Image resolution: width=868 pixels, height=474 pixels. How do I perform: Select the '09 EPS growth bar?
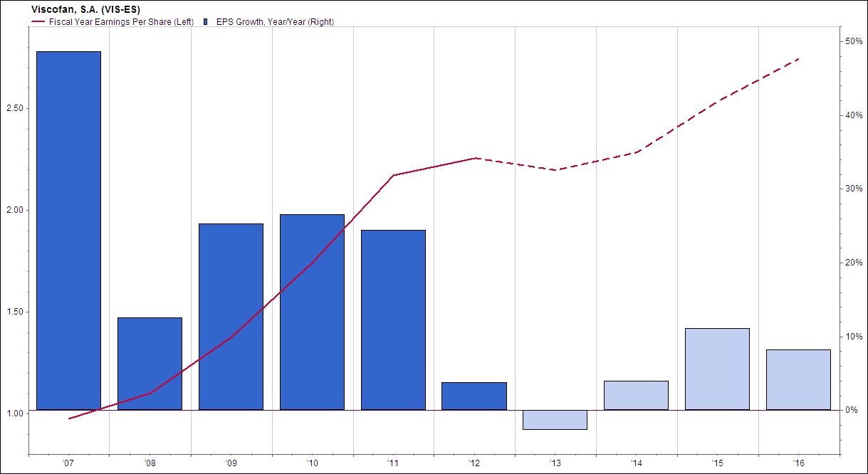pyautogui.click(x=231, y=317)
